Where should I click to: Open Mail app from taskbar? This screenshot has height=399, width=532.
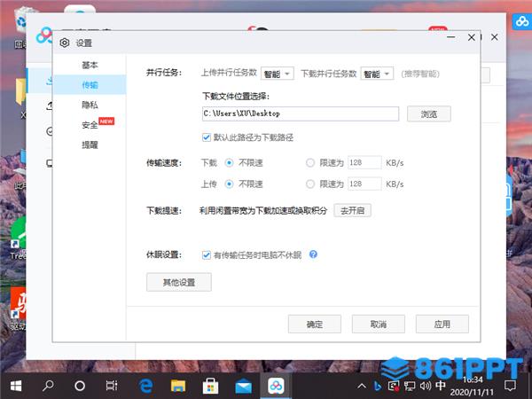(x=243, y=386)
